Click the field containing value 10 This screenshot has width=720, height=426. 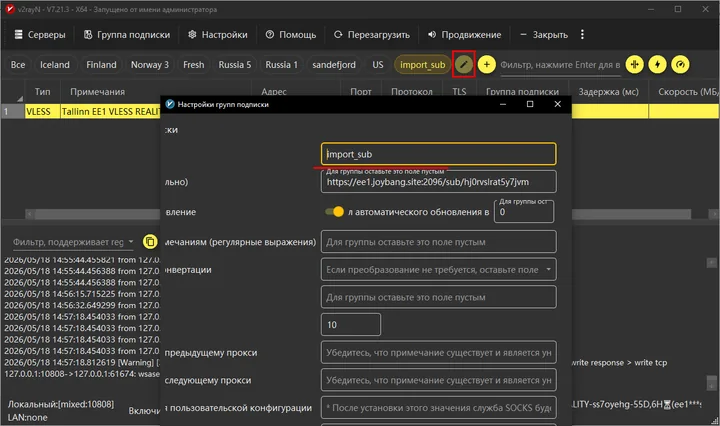pyautogui.click(x=351, y=325)
